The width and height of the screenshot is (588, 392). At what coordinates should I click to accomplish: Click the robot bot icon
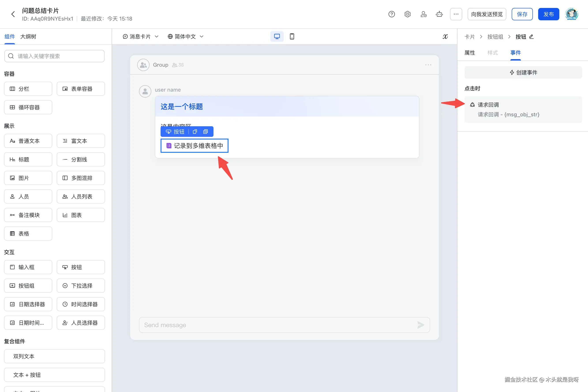coord(439,14)
